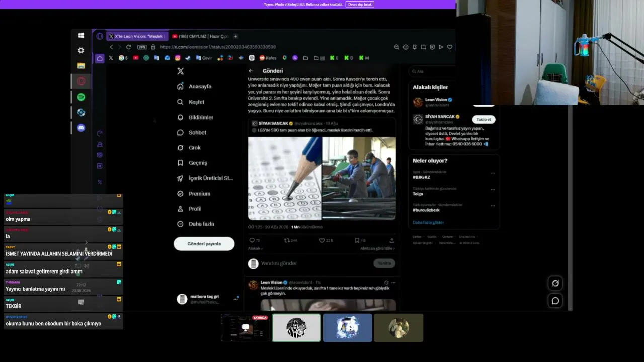The width and height of the screenshot is (644, 362).
Task: Open the Instagram bookmark
Action: pos(178,58)
